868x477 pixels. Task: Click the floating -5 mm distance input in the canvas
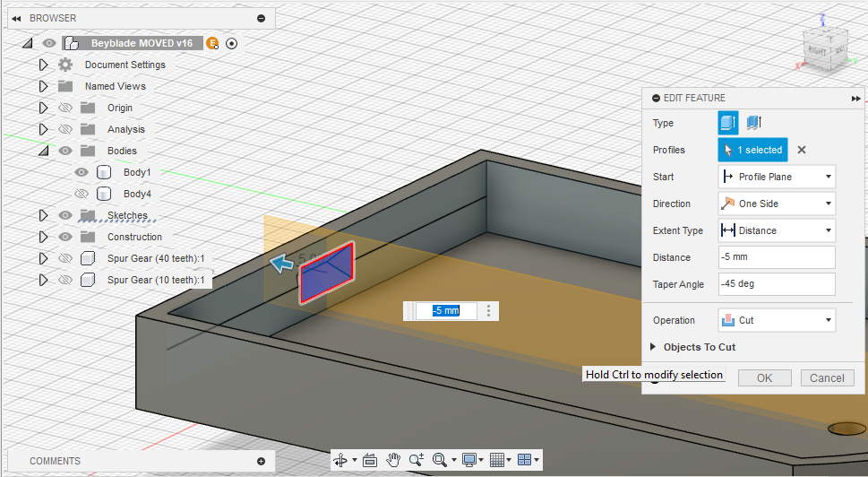click(446, 311)
